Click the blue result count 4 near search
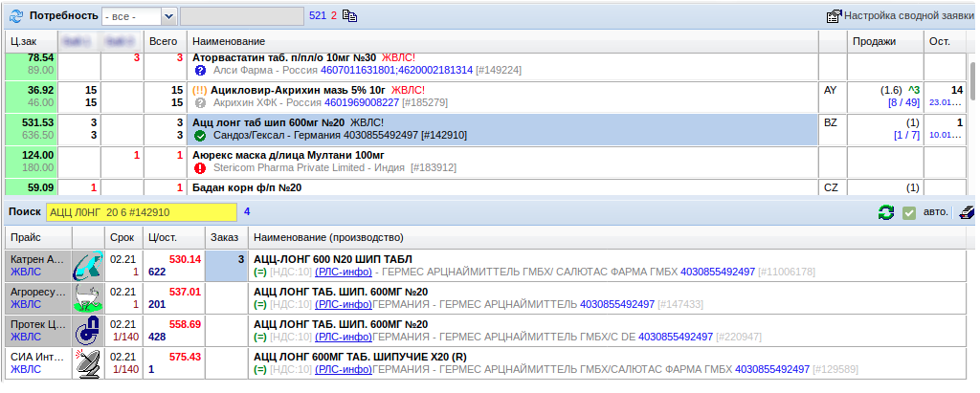This screenshot has height=393, width=980. (x=247, y=212)
